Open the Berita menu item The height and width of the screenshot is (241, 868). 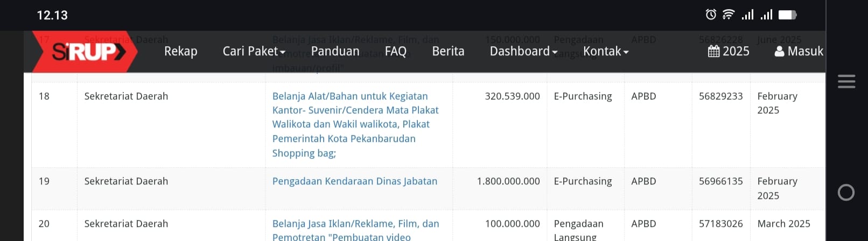tap(448, 51)
